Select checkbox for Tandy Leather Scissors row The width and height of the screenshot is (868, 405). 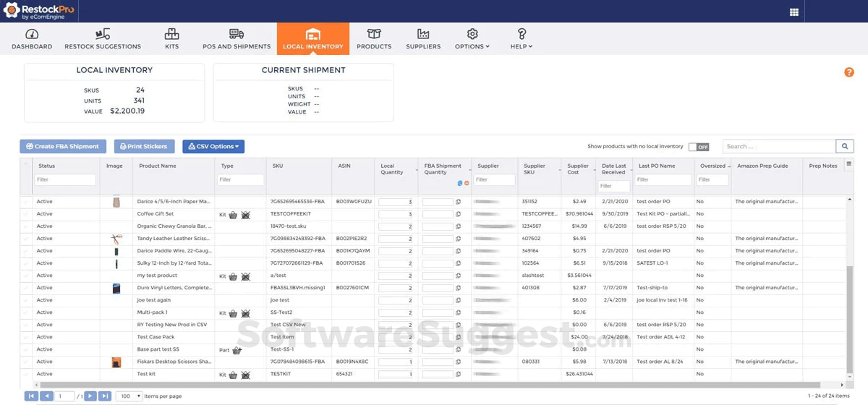coord(26,239)
